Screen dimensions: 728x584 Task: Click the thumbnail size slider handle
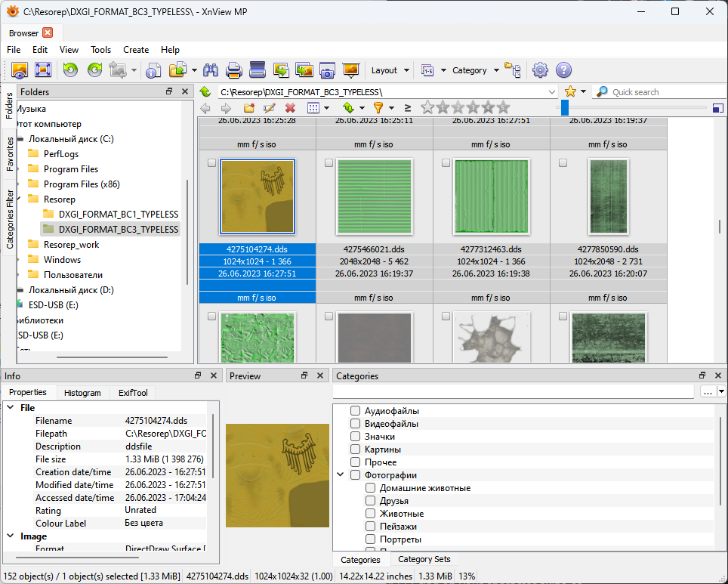click(x=565, y=108)
